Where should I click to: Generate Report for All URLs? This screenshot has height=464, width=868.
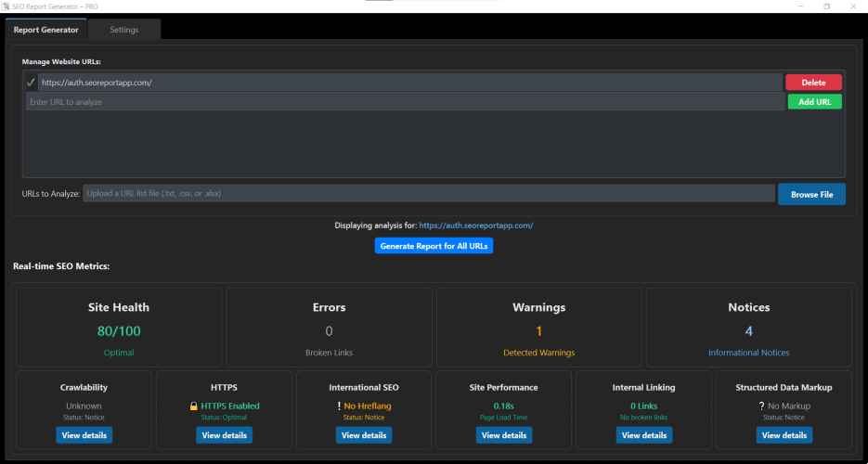(434, 246)
